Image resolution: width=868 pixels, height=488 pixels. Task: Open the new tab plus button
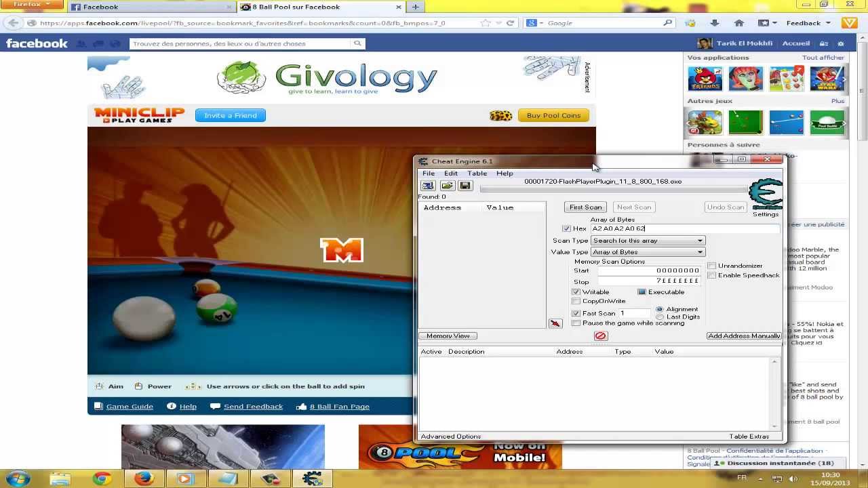415,7
